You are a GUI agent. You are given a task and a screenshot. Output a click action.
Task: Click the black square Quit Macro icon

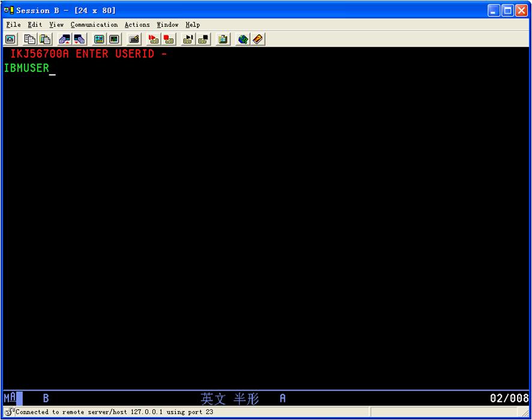point(203,40)
